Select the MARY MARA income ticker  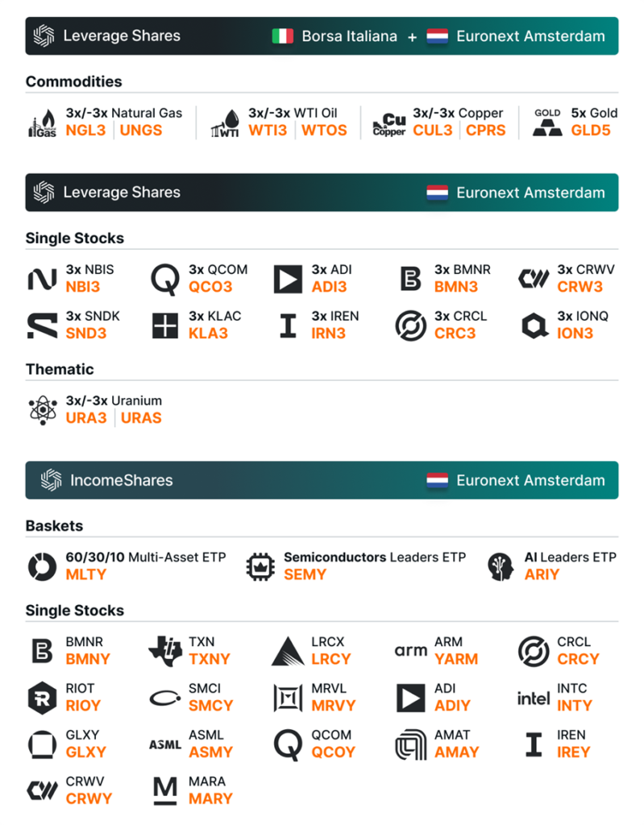click(210, 799)
